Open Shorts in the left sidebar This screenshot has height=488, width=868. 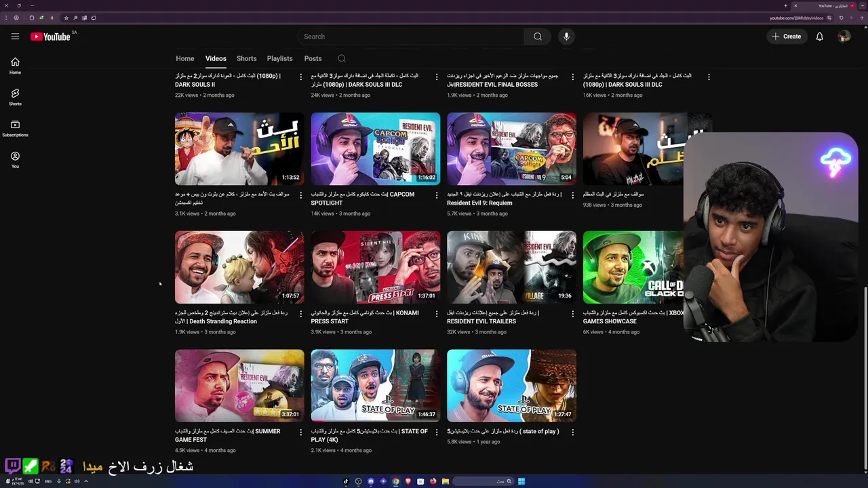pos(15,97)
